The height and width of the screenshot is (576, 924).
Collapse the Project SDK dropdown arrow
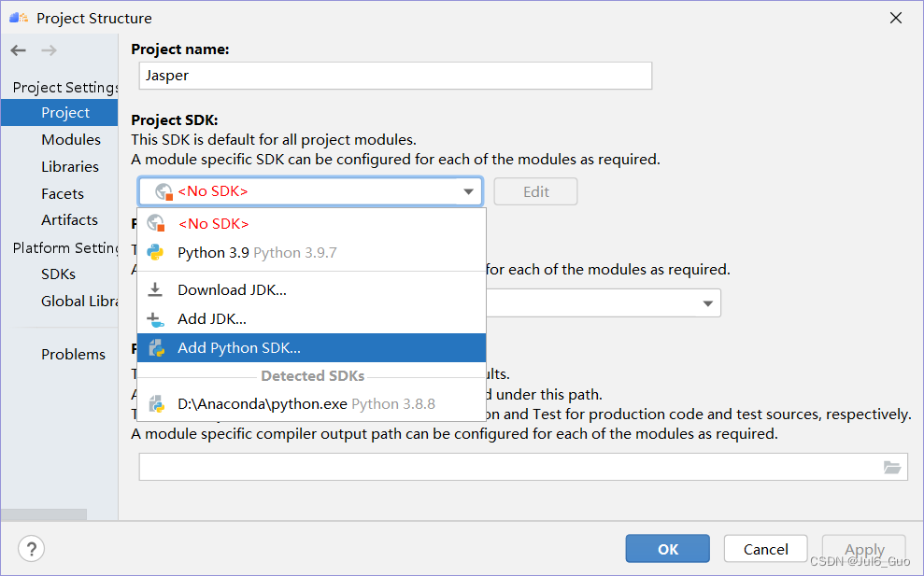pos(468,192)
